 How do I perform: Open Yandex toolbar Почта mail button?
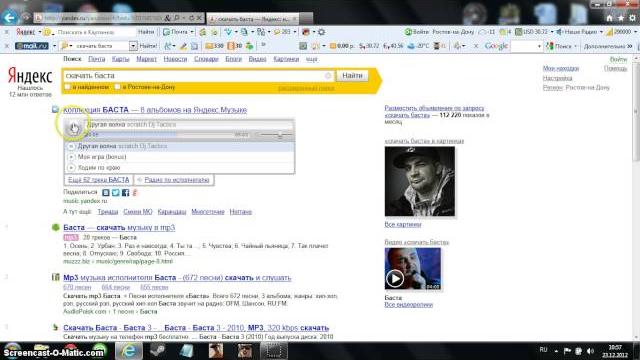pos(176,32)
